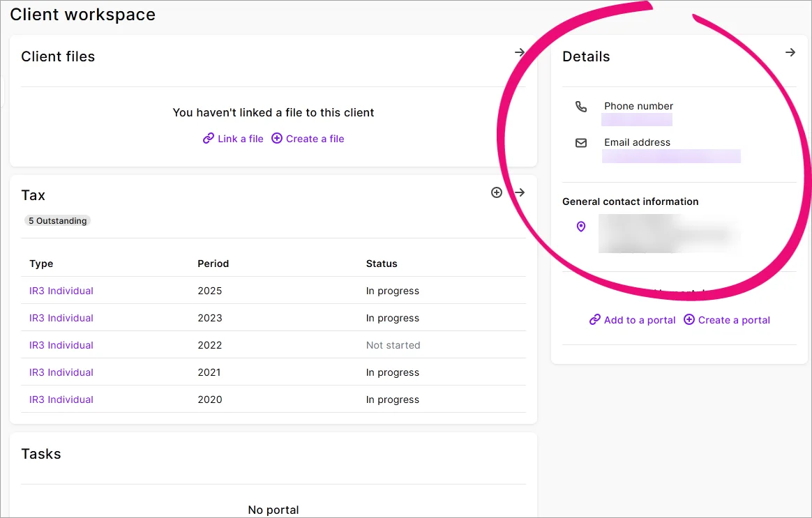The image size is (812, 518).
Task: Click the Link a file option
Action: (240, 138)
